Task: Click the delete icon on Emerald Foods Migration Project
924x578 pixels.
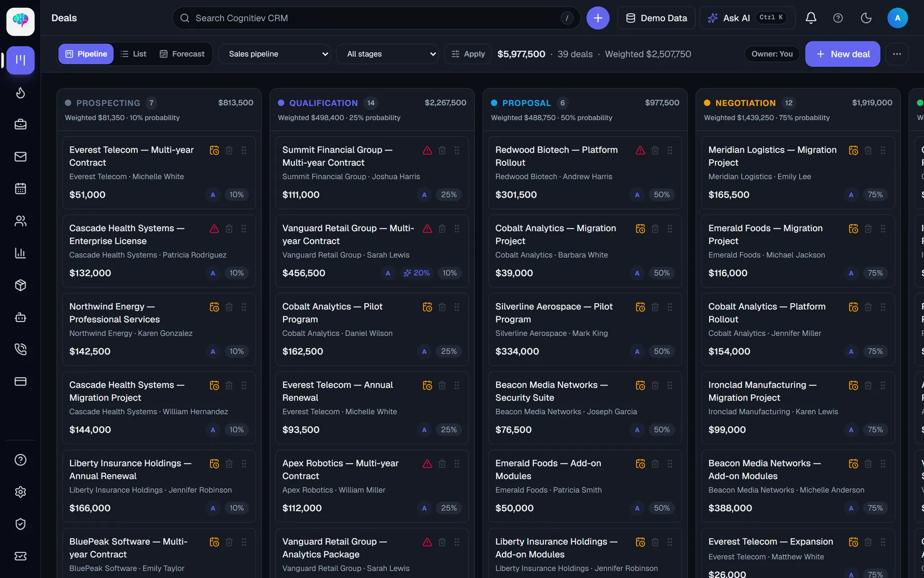Action: tap(868, 229)
